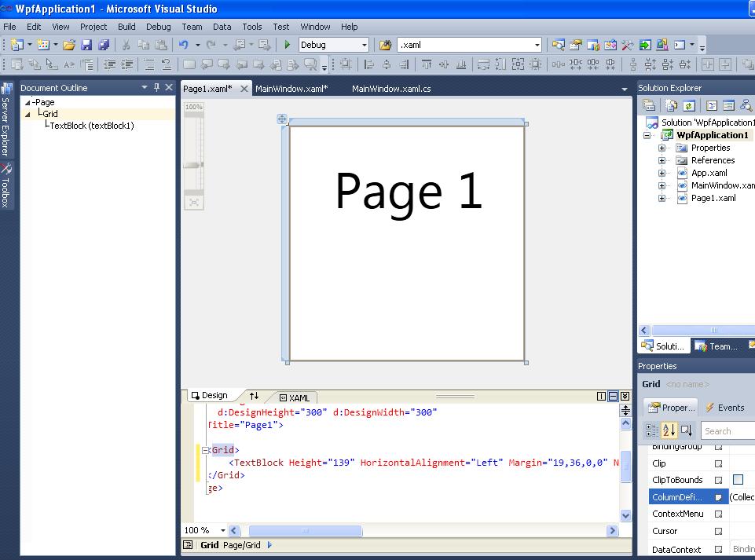Click the Save All toolbar icon
Image resolution: width=755 pixels, height=560 pixels.
tap(104, 45)
